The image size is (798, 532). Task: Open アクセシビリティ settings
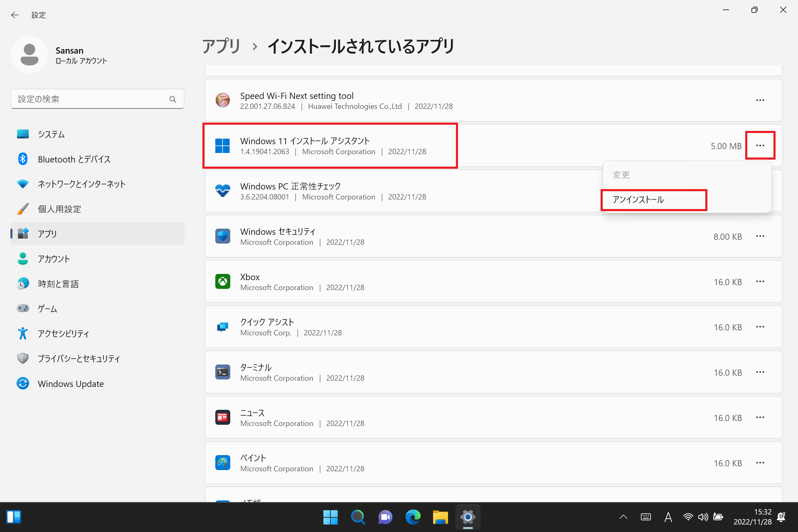(97, 334)
